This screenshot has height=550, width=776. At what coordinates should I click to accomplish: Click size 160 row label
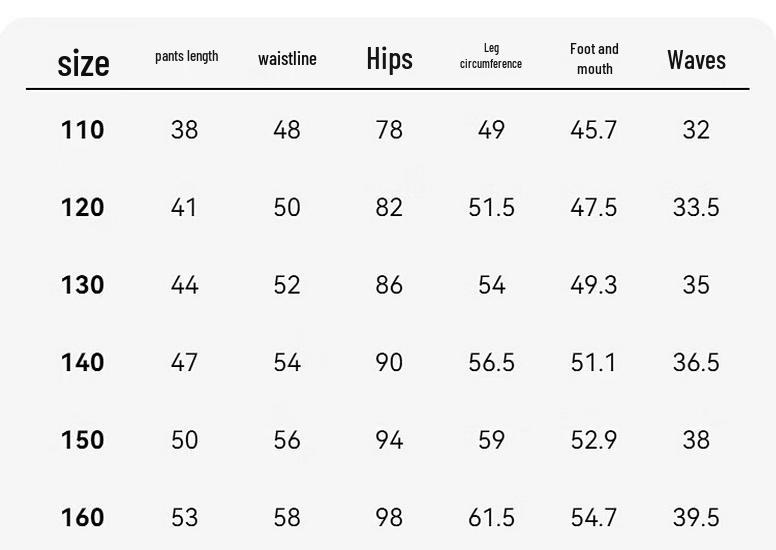pyautogui.click(x=83, y=517)
